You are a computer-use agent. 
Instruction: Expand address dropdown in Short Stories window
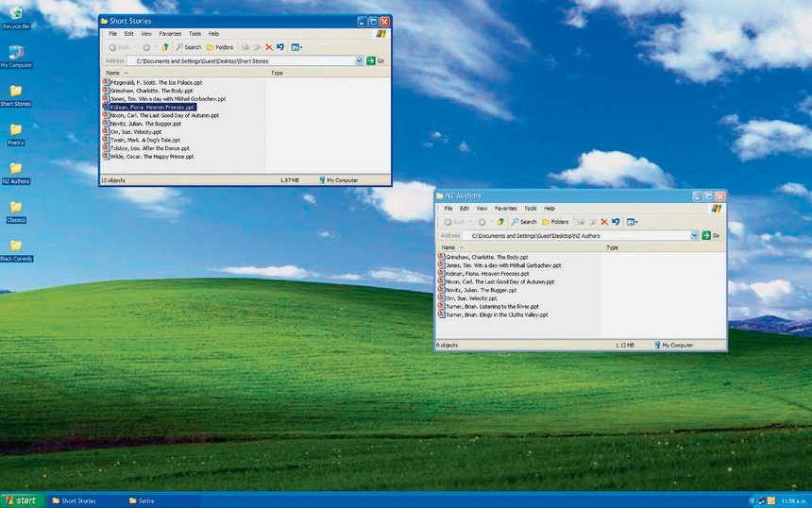pyautogui.click(x=359, y=61)
